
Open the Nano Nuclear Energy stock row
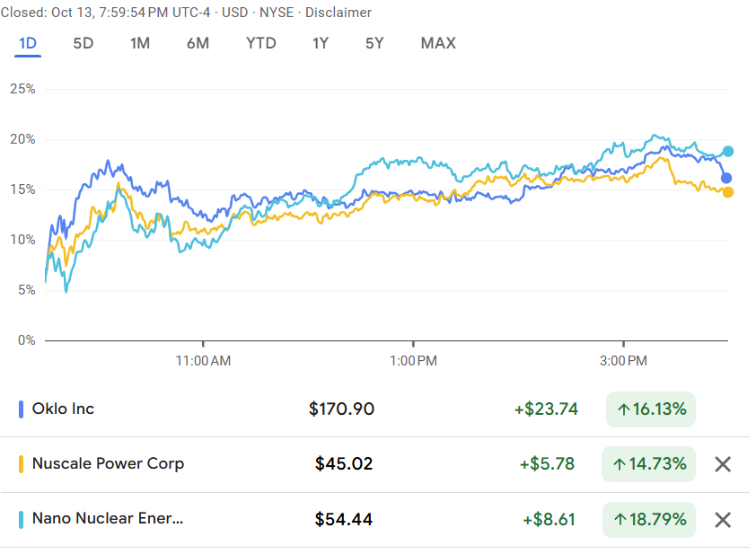coord(107,519)
